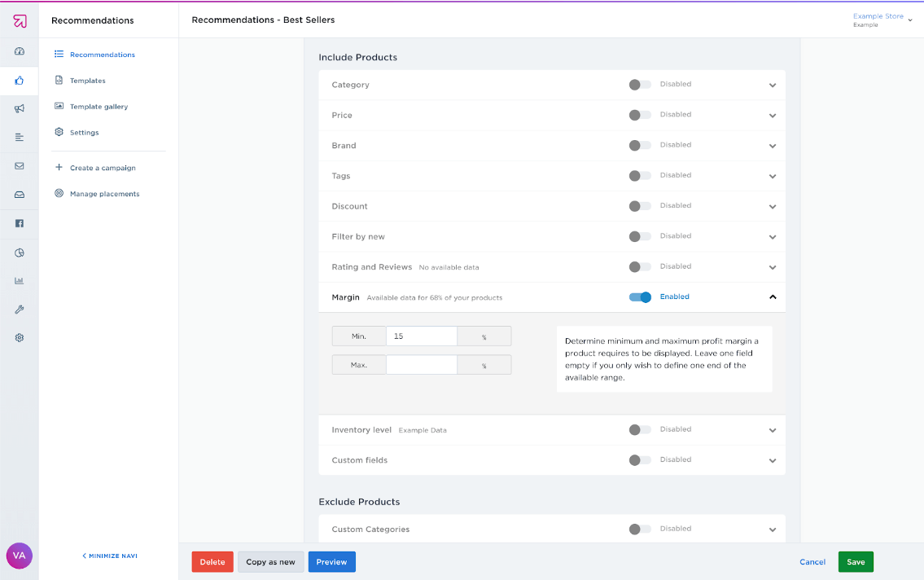Click the red Delete button
The image size is (924, 580).
tap(212, 562)
